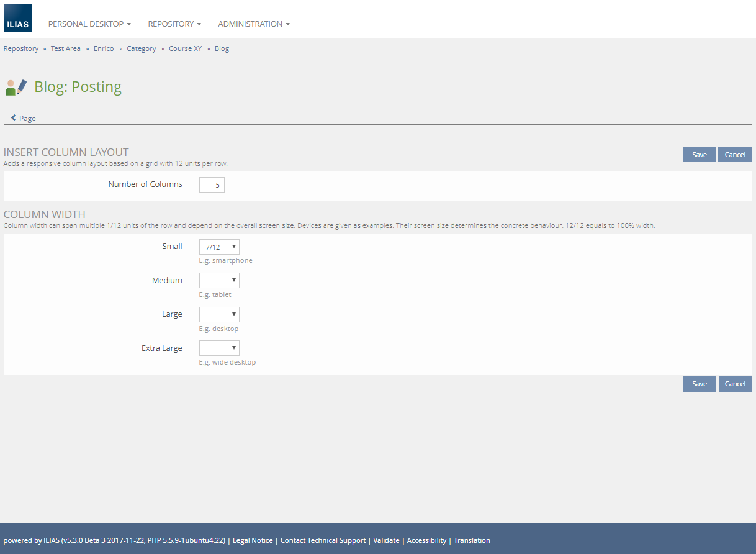Expand the Large column width dropdown
756x554 pixels.
point(219,314)
